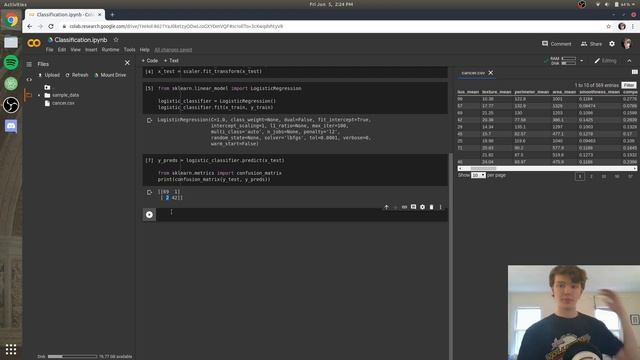Run the empty selected code cell
This screenshot has width=640, height=360.
point(149,215)
